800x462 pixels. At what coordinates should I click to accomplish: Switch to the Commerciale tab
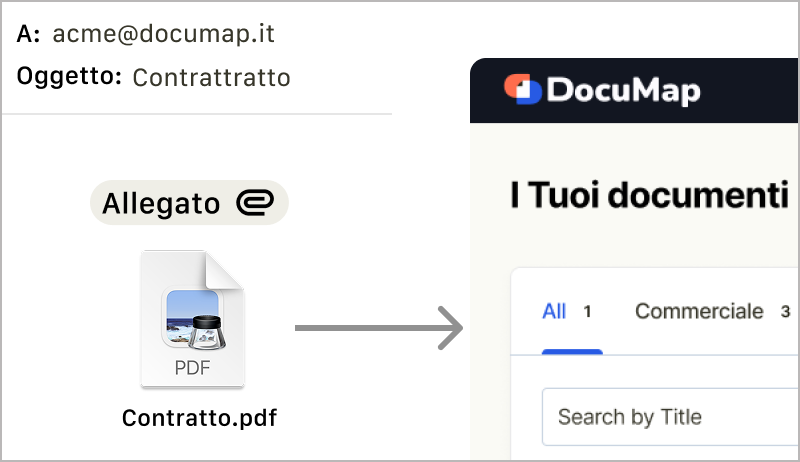point(698,311)
